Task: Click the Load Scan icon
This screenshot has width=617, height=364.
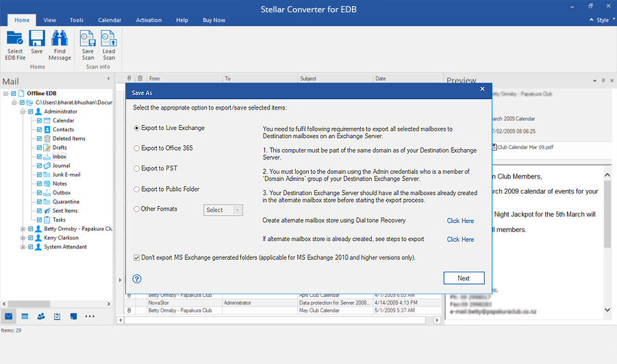Action: click(109, 38)
